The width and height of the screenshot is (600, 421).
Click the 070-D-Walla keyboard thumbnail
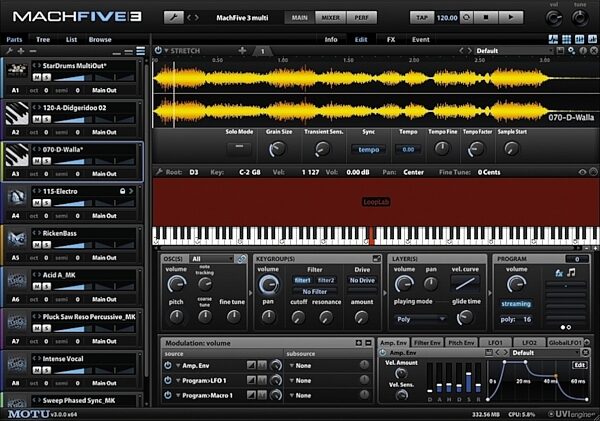[16, 155]
